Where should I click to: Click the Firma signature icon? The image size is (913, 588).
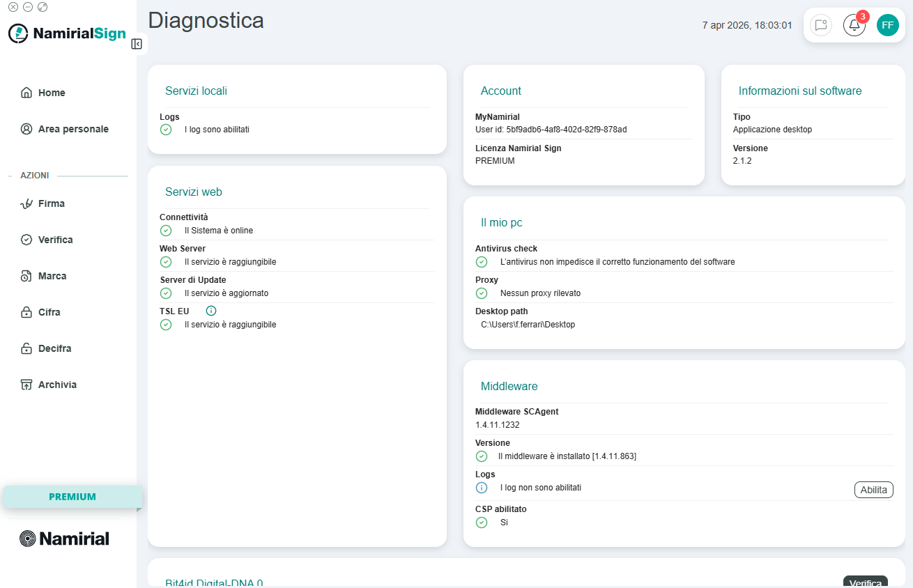tap(26, 203)
